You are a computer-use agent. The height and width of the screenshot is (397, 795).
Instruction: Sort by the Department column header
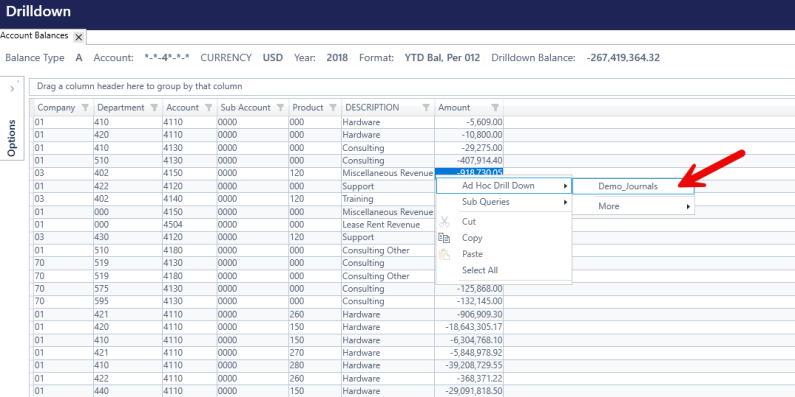tap(121, 107)
